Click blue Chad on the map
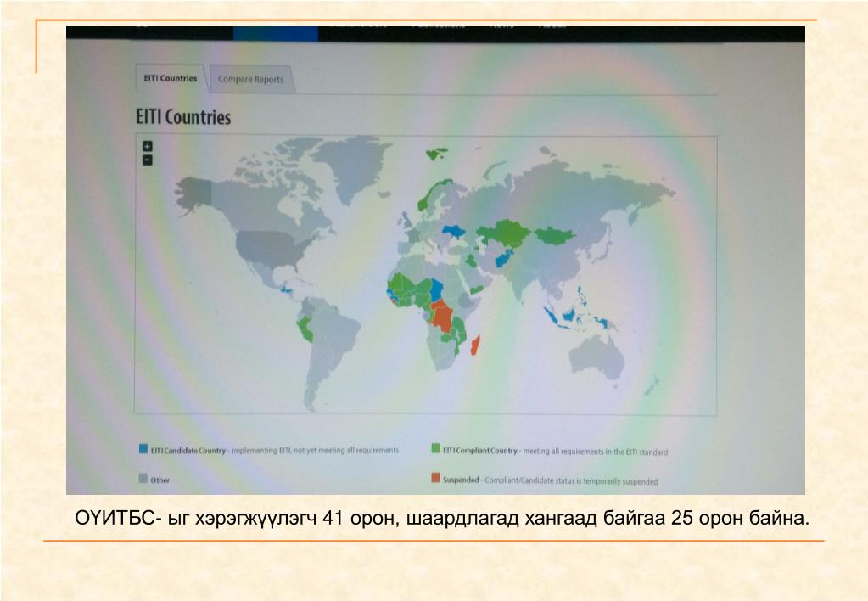The image size is (868, 601). [x=437, y=289]
